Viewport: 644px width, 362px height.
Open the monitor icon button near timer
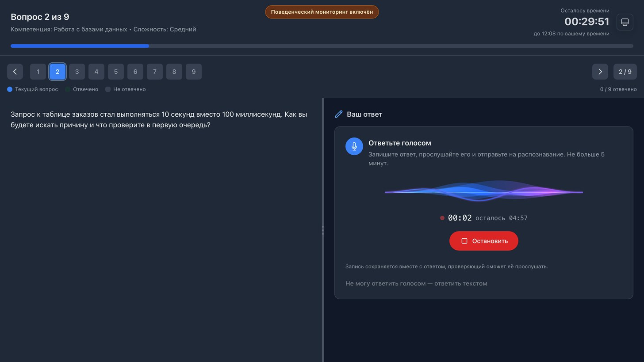[x=625, y=22]
